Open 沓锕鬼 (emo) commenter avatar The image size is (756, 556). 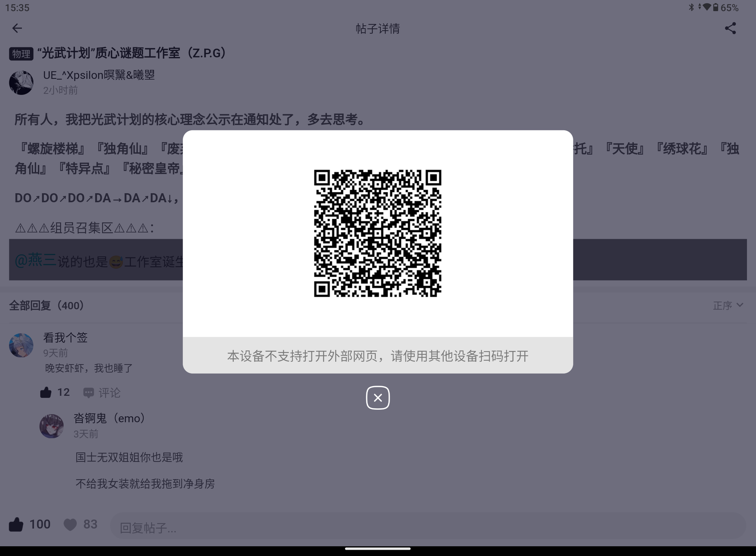click(x=51, y=426)
